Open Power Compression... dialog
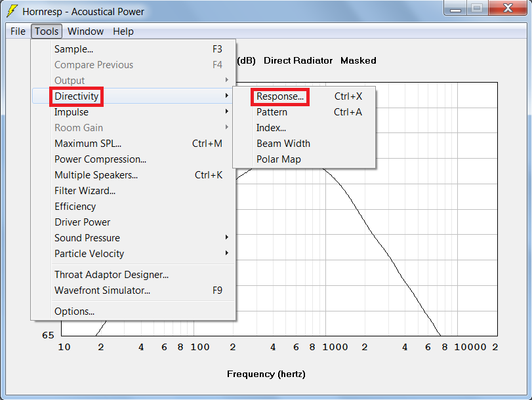This screenshot has height=400, width=532. (134, 159)
